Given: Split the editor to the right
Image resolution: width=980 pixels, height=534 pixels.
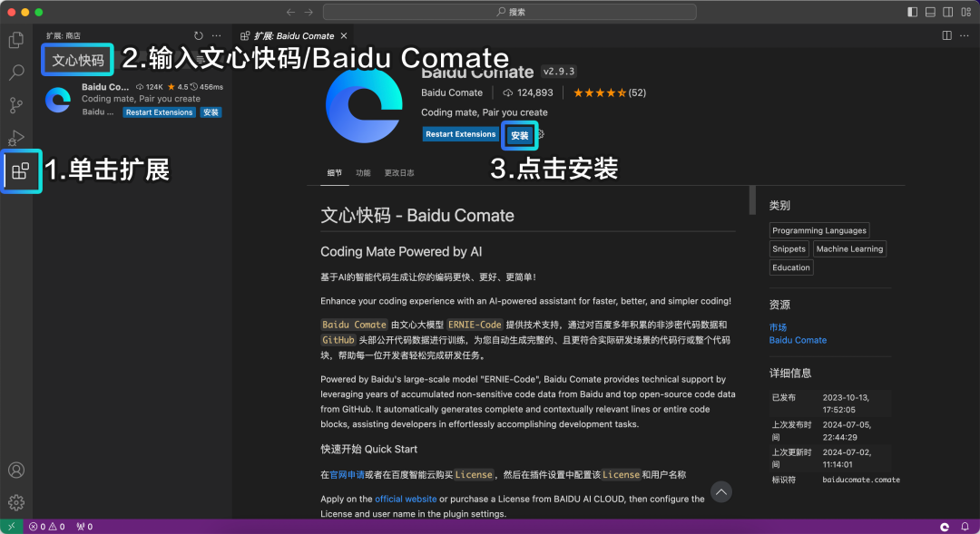Looking at the screenshot, I should point(946,35).
